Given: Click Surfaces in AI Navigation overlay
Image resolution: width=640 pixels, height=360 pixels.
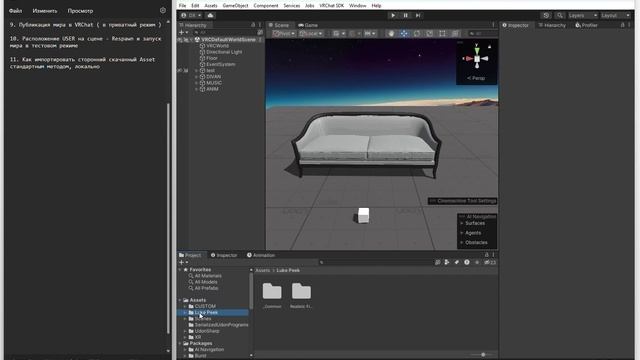Looking at the screenshot, I should click(x=475, y=223).
